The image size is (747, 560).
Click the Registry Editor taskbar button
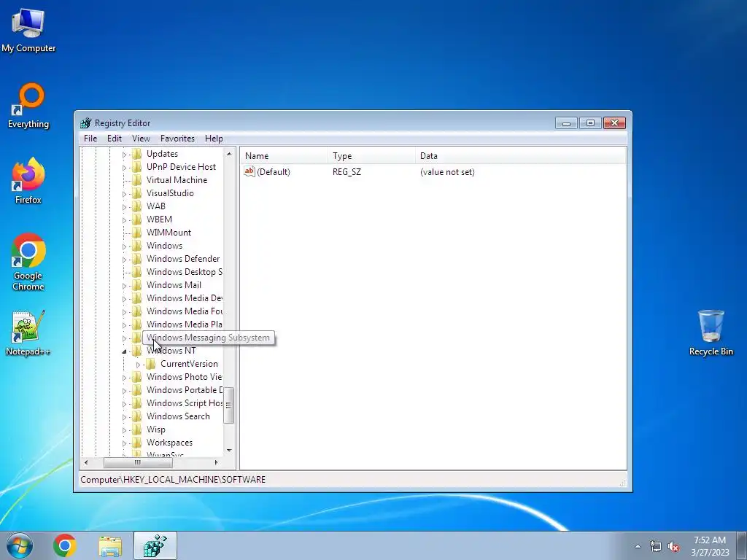click(x=155, y=545)
